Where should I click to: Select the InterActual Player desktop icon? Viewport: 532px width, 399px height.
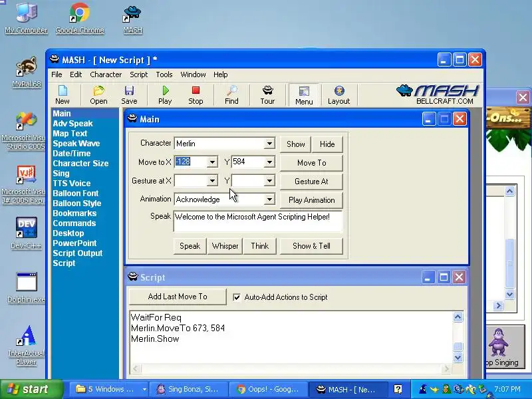coord(26,345)
